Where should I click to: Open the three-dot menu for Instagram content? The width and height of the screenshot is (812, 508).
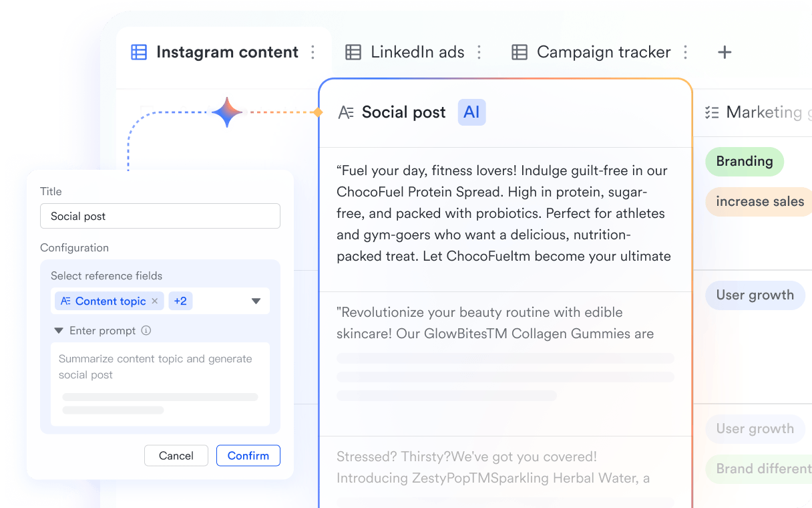[313, 52]
